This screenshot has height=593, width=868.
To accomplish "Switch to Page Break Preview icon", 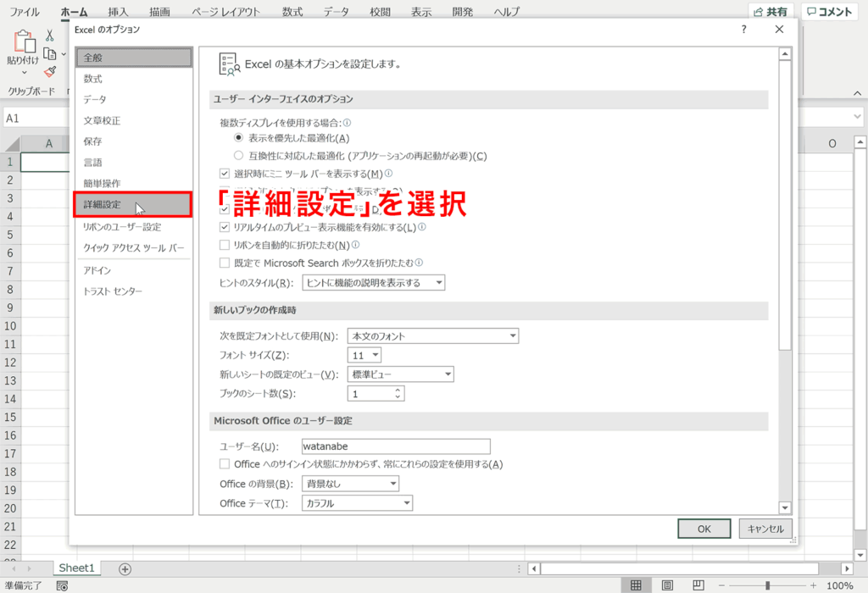I will click(x=698, y=585).
